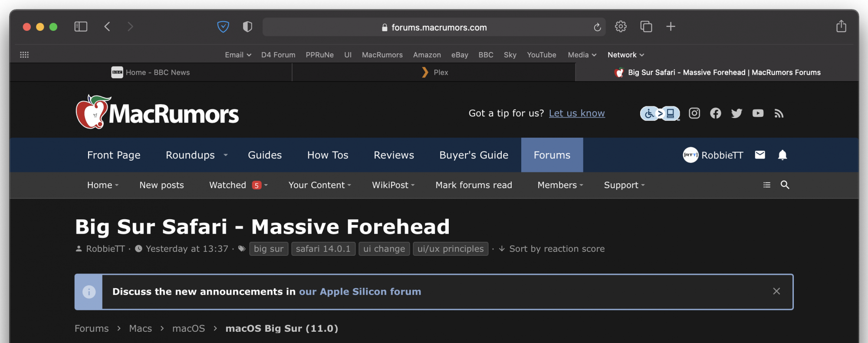868x343 pixels.
Task: Click the info icon on the notice banner
Action: coord(89,292)
